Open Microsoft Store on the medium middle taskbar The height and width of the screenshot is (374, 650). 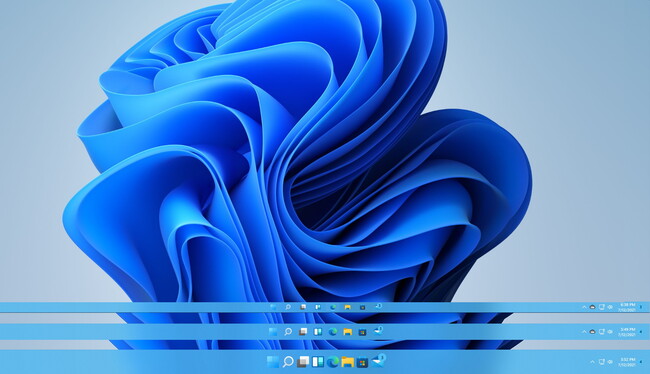(362, 332)
